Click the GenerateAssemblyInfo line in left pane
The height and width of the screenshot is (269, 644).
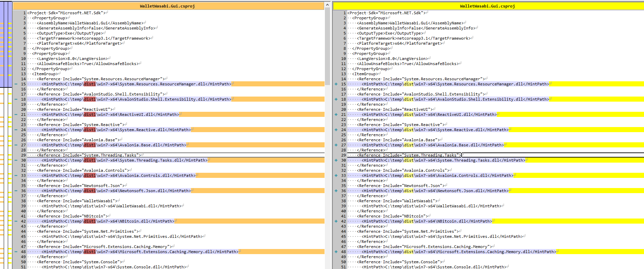pos(96,28)
